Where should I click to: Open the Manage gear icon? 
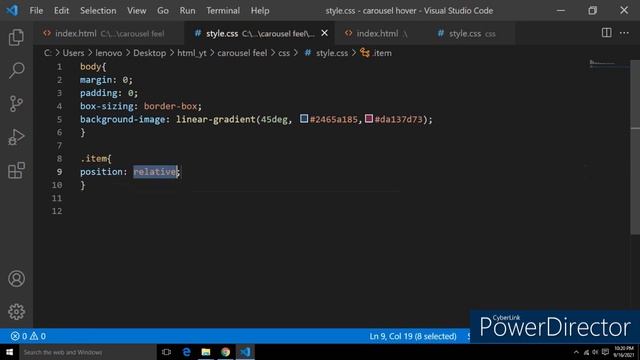coord(16,311)
